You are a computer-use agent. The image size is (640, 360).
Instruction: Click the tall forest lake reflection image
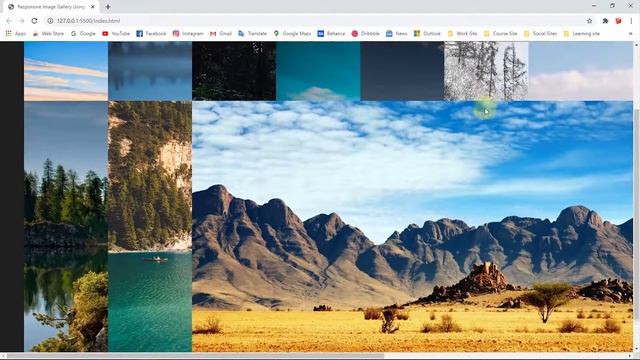(x=66, y=227)
